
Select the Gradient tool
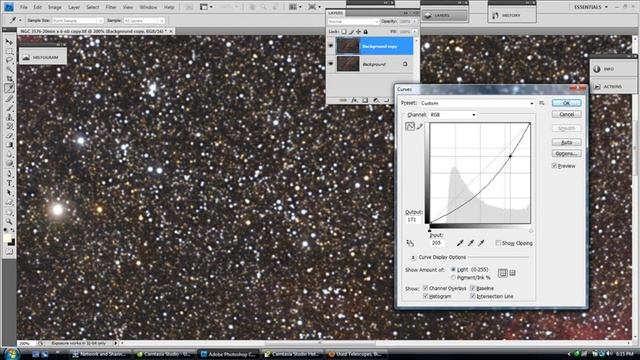(9, 144)
